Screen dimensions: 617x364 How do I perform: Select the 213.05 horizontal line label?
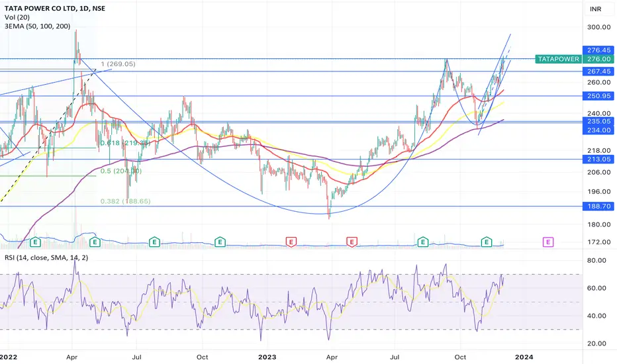click(x=598, y=159)
